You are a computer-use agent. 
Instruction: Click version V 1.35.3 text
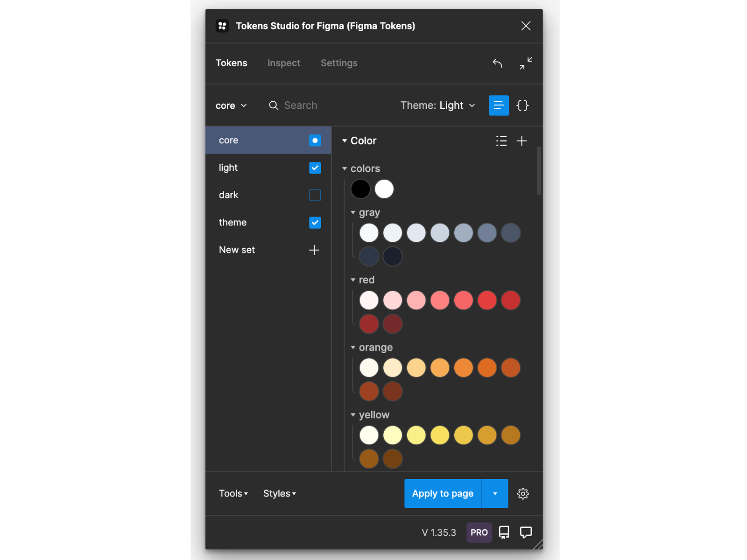(439, 532)
